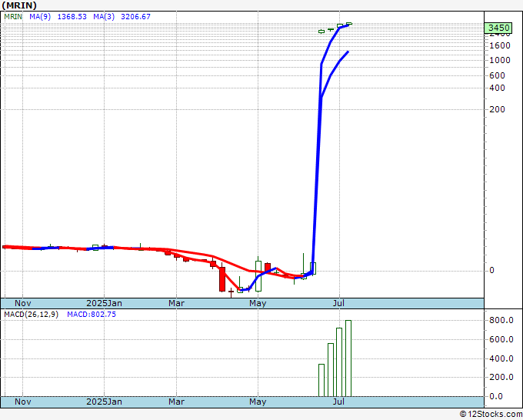Select the MRIN legend label
This screenshot has width=523, height=420.
13,16
